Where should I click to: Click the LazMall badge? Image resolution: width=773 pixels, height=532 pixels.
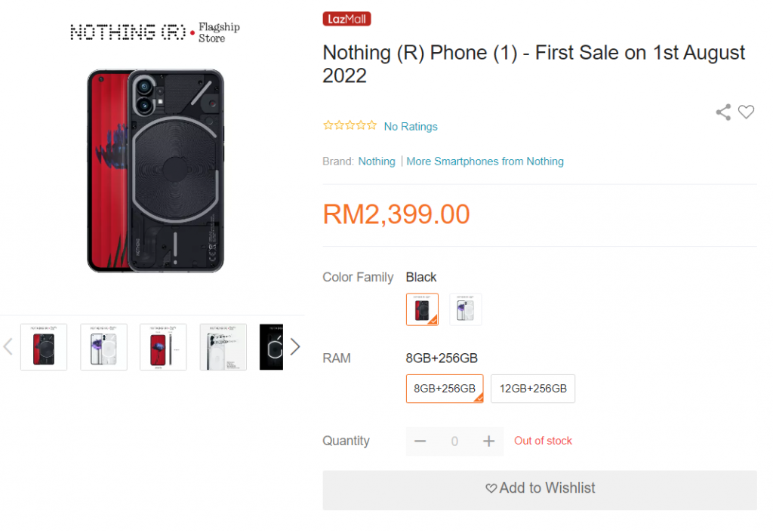[346, 19]
